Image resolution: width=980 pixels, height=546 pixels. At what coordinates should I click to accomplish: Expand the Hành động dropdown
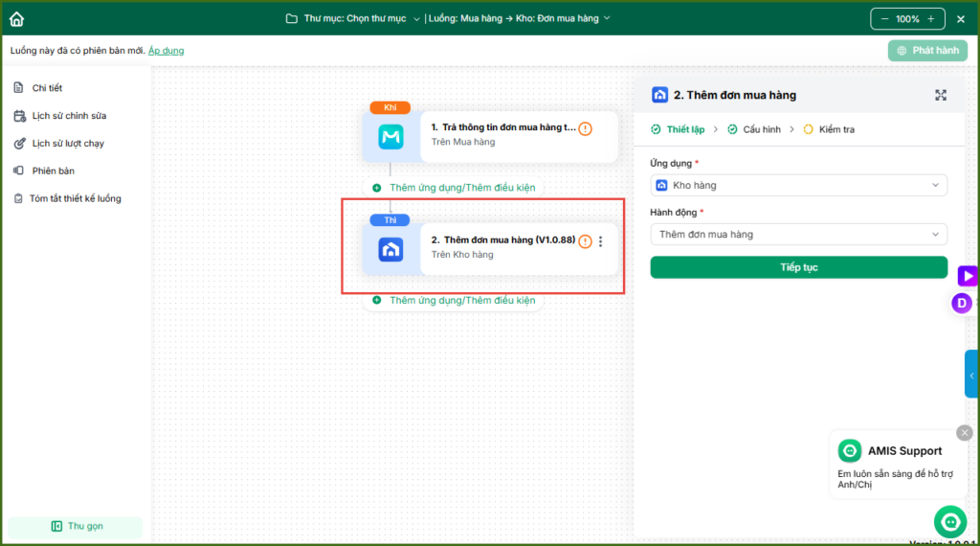coord(798,235)
